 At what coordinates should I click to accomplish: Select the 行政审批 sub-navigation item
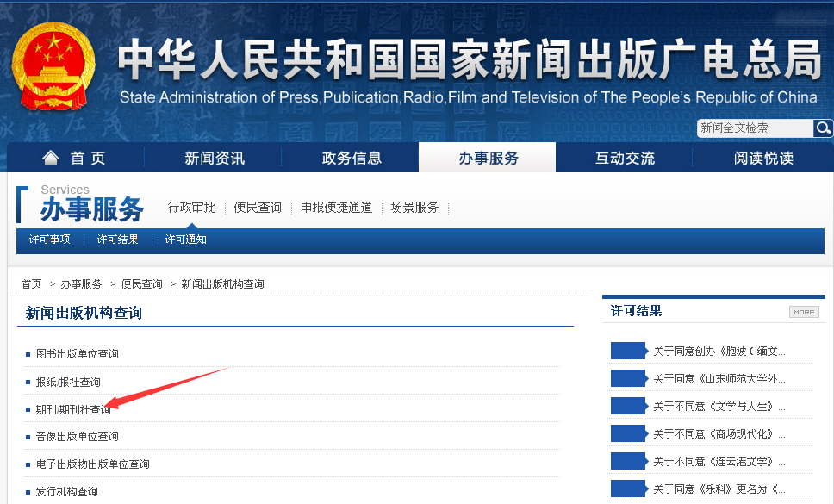click(x=191, y=208)
